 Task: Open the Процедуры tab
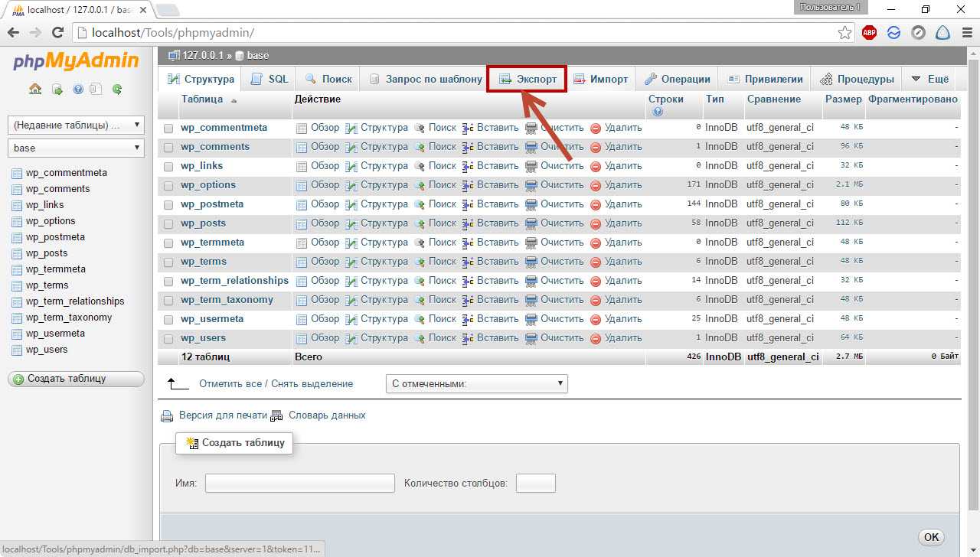[856, 79]
